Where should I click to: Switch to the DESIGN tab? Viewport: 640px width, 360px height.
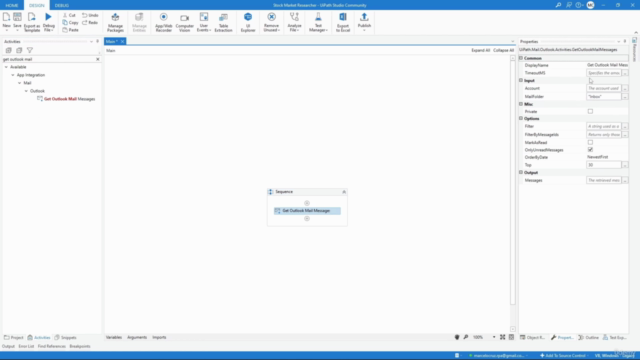tap(37, 5)
